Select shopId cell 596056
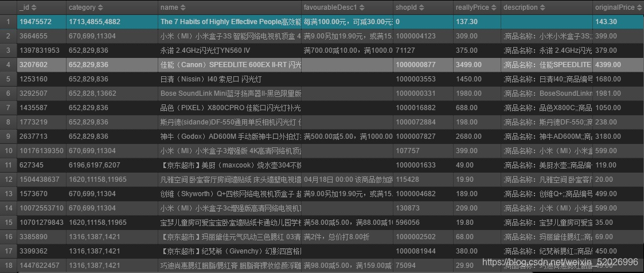Viewport: 644px width, 273px height. tap(423, 223)
